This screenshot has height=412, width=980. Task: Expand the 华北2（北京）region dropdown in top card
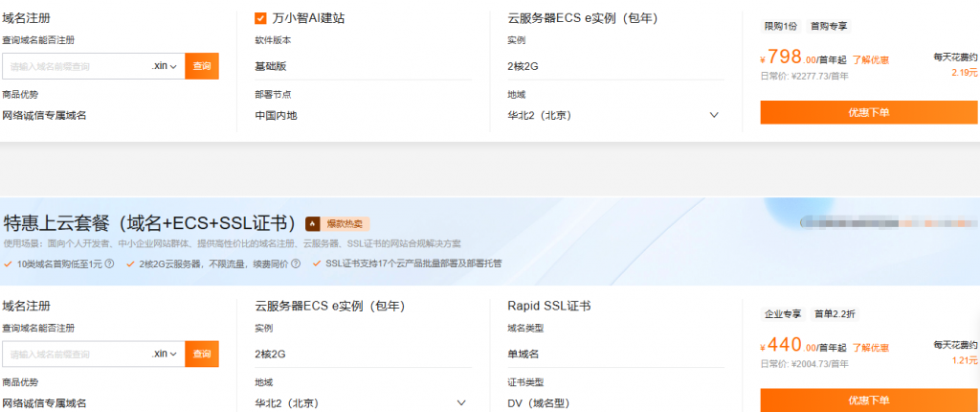point(714,116)
